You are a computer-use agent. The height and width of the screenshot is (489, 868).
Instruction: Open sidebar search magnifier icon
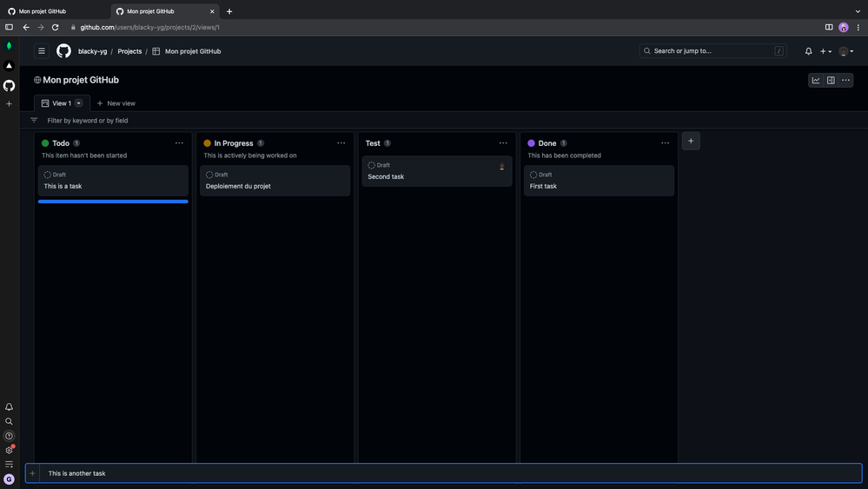[x=9, y=421]
